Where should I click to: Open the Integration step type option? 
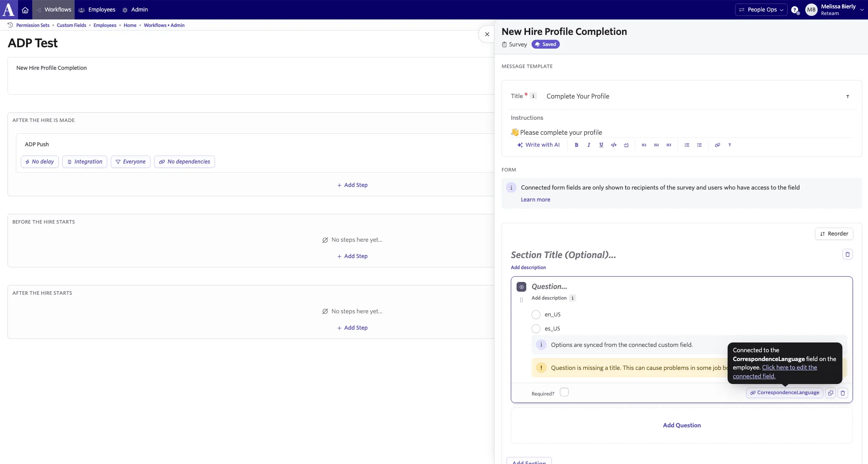pyautogui.click(x=84, y=162)
